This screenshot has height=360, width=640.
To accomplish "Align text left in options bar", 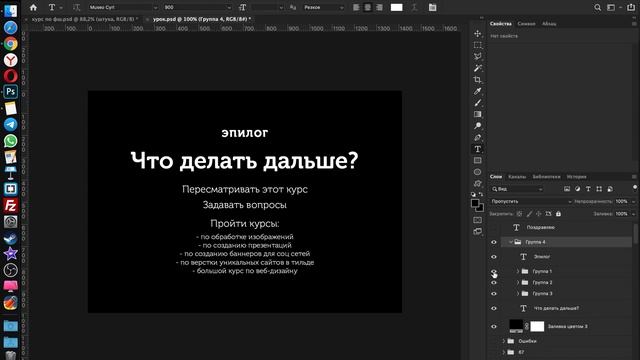I will [356, 7].
